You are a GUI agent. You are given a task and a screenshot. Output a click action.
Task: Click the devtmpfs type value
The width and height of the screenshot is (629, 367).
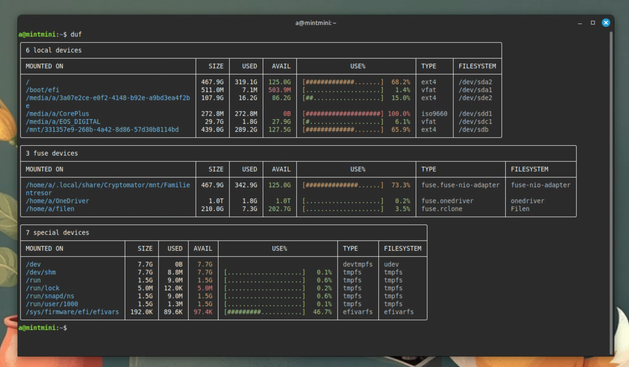tap(357, 264)
